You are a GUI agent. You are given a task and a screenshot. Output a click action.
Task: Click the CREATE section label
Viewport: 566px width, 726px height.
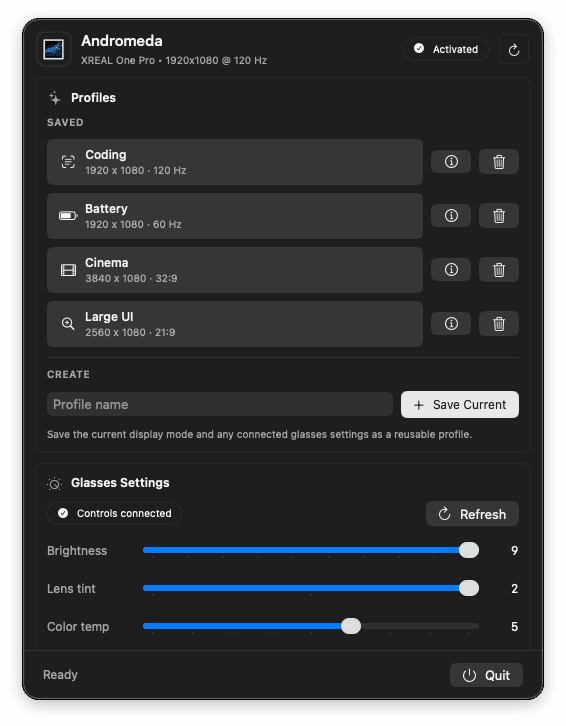click(69, 374)
